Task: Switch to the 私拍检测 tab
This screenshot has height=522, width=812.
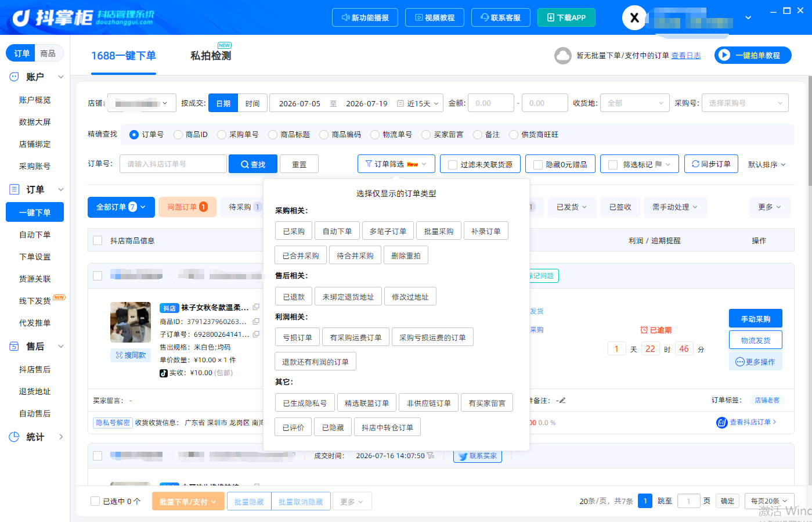Action: [x=211, y=56]
